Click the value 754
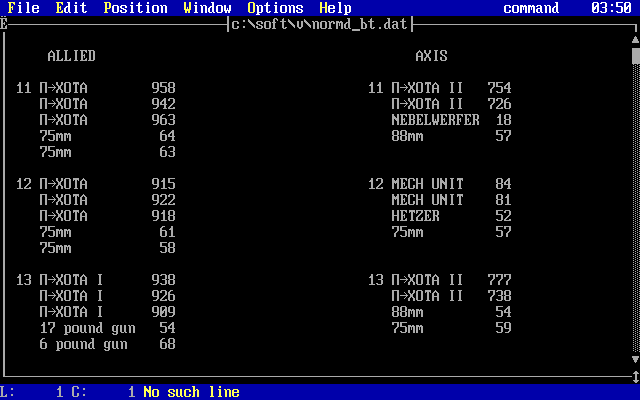This screenshot has height=400, width=640. coord(499,88)
